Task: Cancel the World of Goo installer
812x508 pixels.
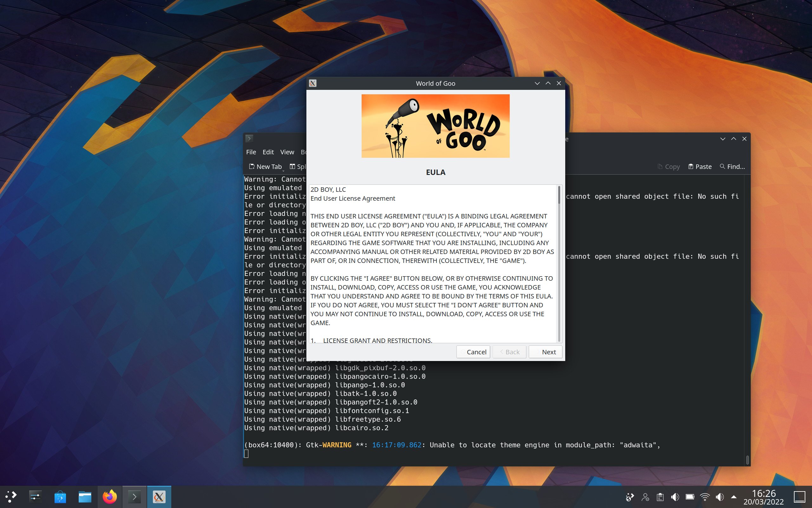Action: 473,352
